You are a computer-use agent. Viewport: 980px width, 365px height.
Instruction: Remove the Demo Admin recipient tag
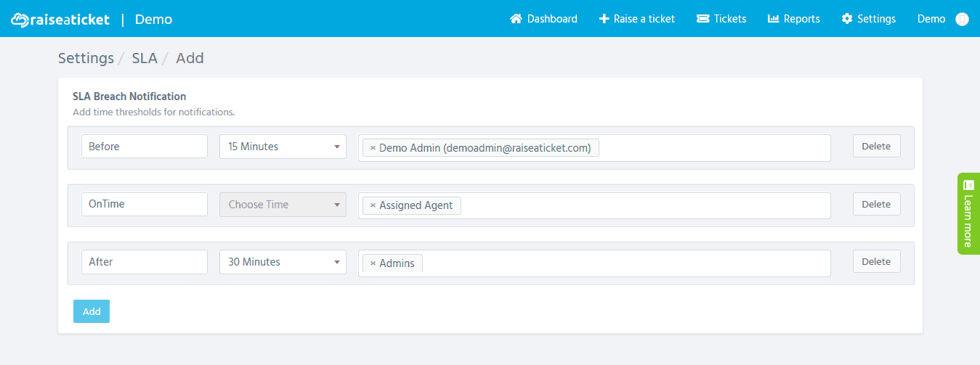(x=373, y=148)
